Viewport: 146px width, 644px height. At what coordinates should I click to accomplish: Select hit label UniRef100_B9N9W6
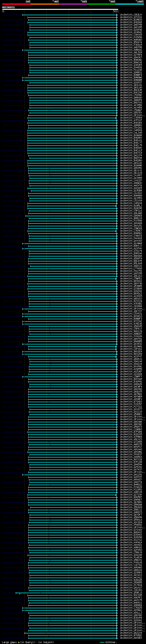[x=131, y=77]
